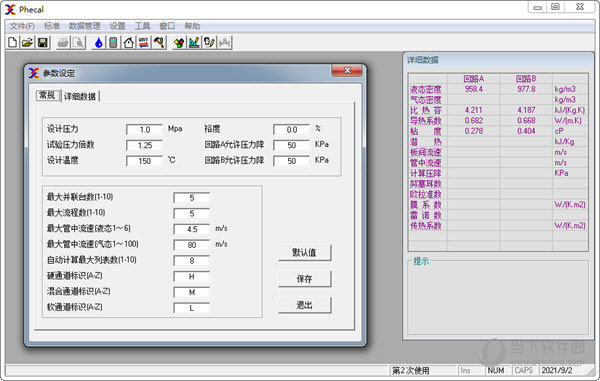Click the CAPS status bar indicator

pos(523,370)
